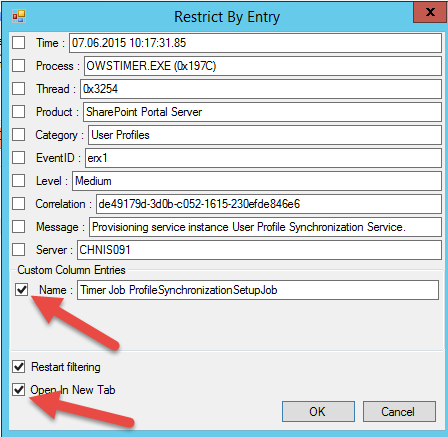Image resolution: width=448 pixels, height=437 pixels.
Task: Enable the Correlation checkbox
Action: click(x=18, y=204)
